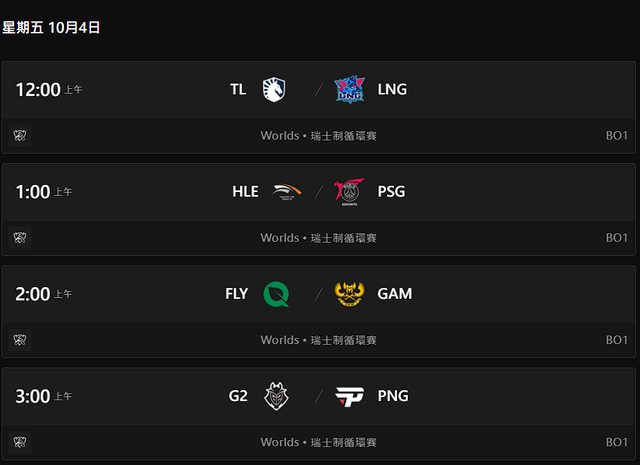The image size is (640, 465).
Task: Click the 星期五 10月4日 date header
Action: [x=51, y=28]
